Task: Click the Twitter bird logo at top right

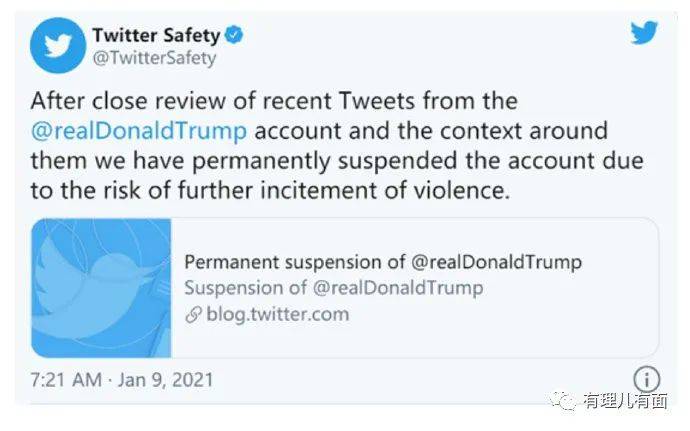Action: (644, 33)
